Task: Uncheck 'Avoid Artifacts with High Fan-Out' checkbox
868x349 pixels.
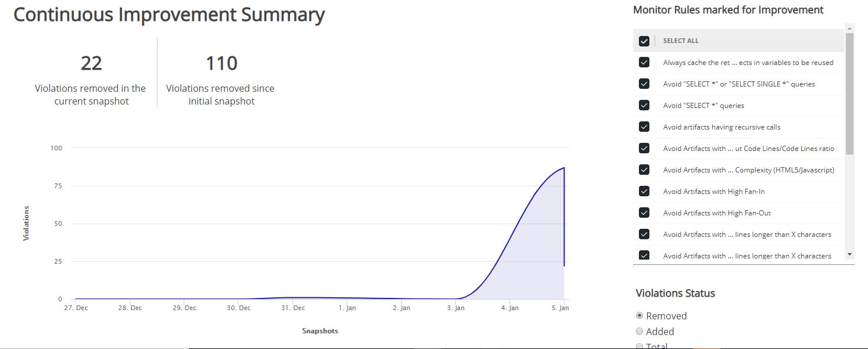Action: click(x=644, y=213)
